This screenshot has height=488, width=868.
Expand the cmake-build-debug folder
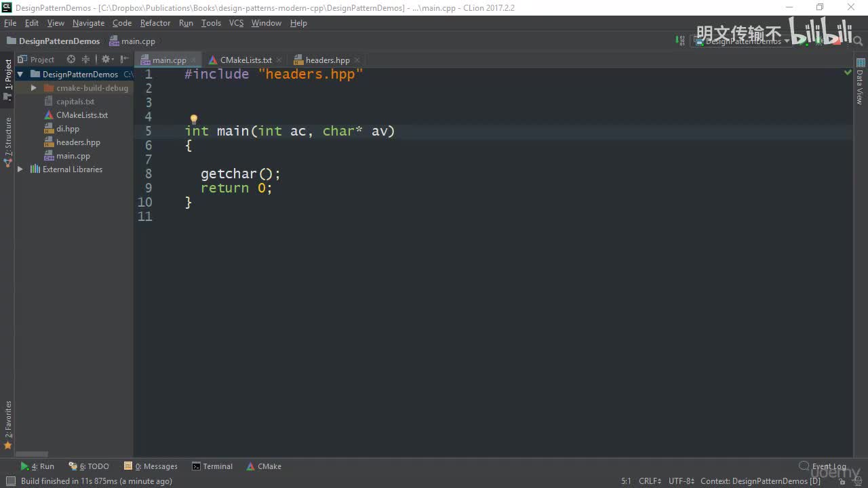[x=33, y=88]
